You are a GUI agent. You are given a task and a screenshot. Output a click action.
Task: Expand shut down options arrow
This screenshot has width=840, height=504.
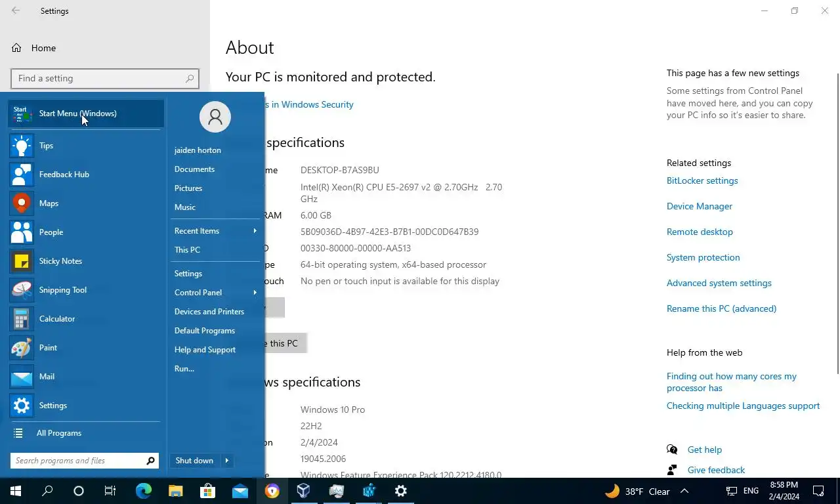(227, 461)
